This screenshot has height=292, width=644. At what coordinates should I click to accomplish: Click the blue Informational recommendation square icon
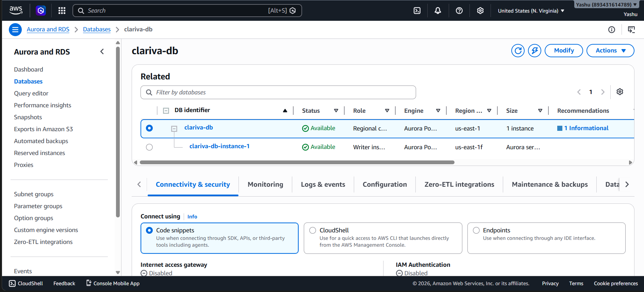point(560,128)
